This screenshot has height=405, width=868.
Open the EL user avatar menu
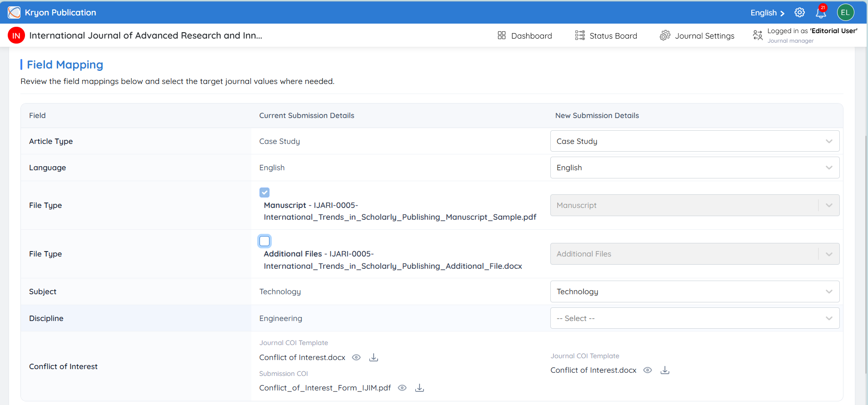click(x=845, y=12)
